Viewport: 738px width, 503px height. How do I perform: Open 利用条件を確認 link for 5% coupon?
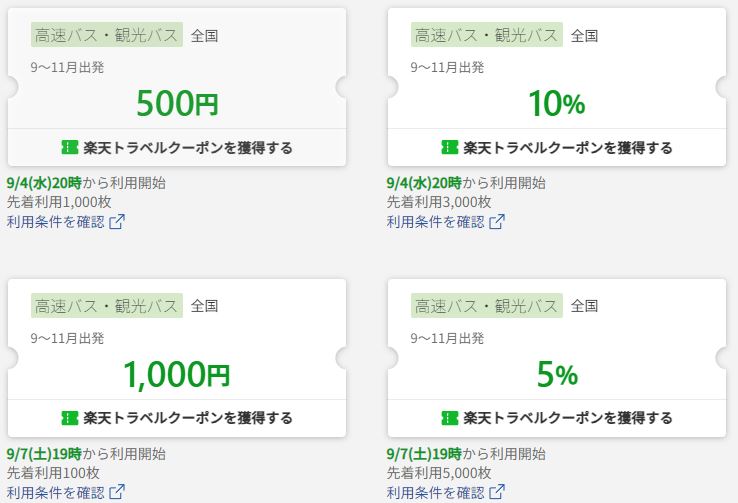tap(446, 492)
